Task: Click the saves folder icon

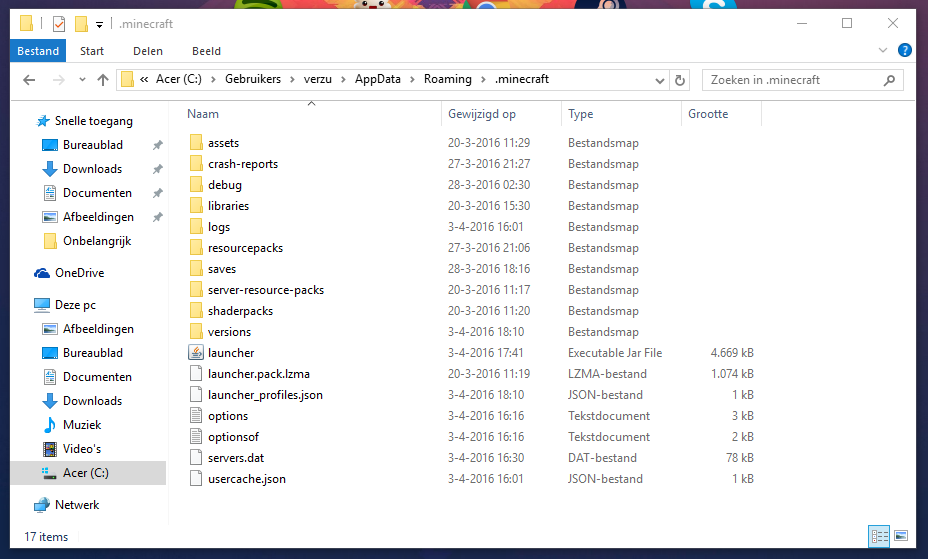Action: pos(196,269)
